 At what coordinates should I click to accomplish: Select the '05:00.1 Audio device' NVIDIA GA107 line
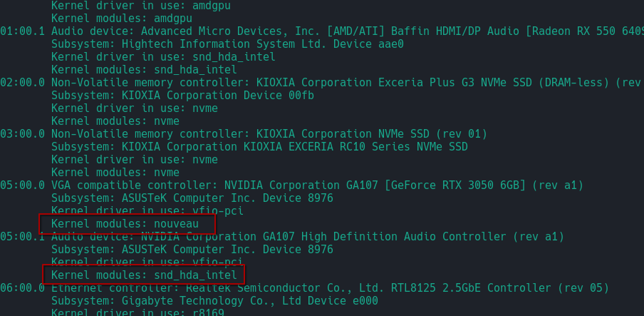click(282, 237)
